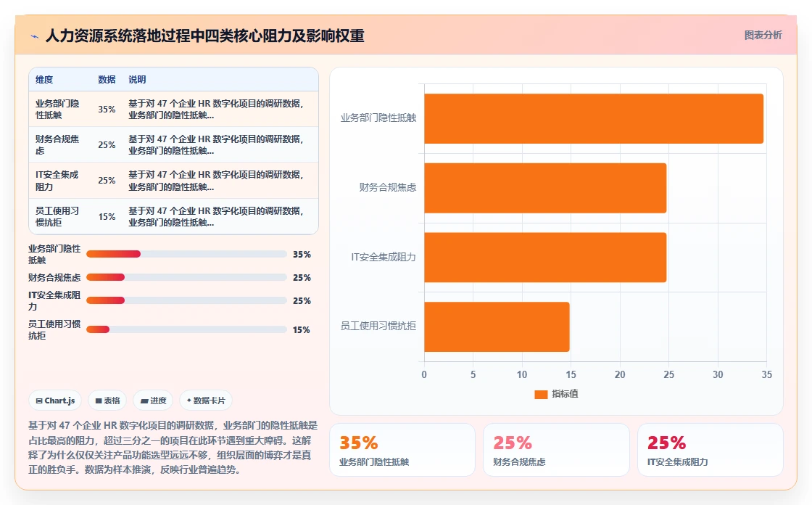Click the 员工使用习惯抗拒 chart bar
This screenshot has height=505, width=812.
point(497,327)
